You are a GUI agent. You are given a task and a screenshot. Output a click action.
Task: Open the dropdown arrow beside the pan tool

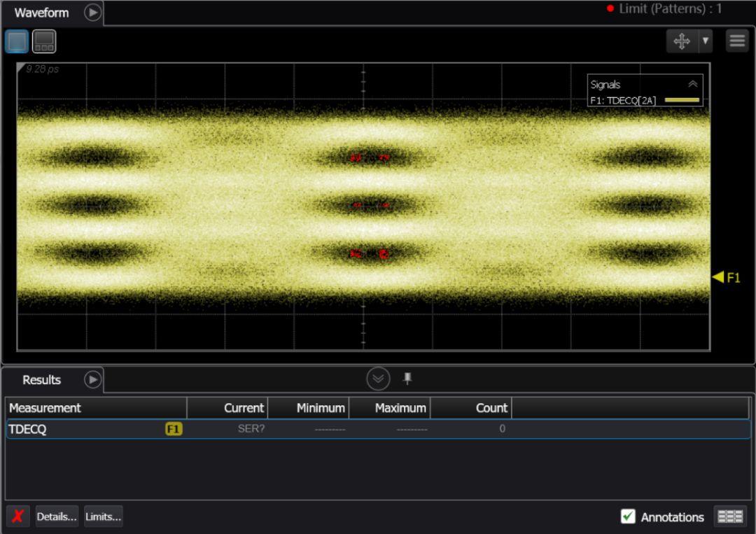(x=705, y=41)
